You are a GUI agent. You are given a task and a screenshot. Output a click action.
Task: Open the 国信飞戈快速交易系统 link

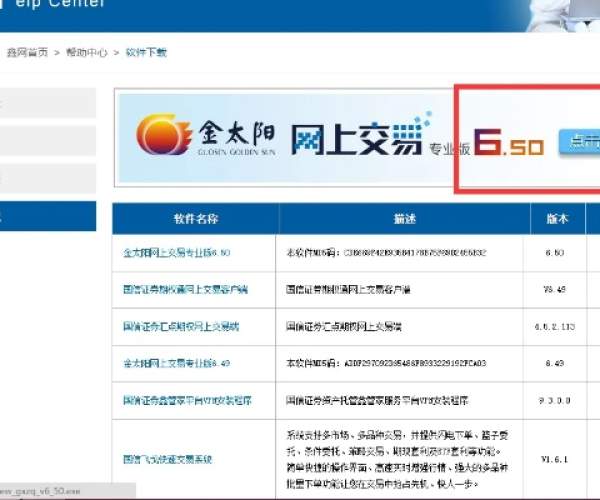168,459
